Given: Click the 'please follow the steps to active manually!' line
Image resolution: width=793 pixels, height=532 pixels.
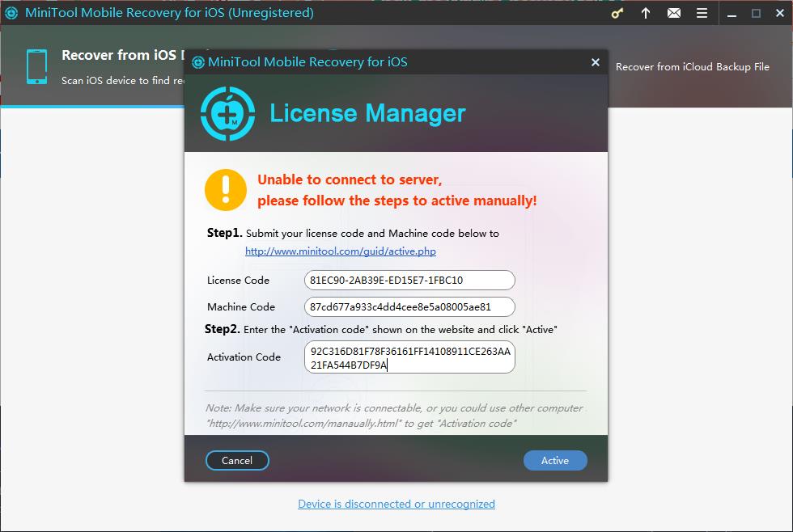Looking at the screenshot, I should point(397,201).
